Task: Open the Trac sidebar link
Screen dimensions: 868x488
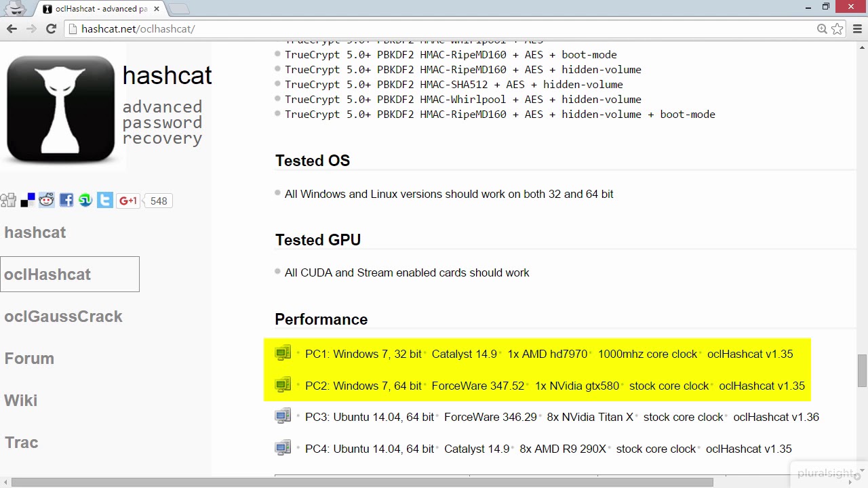Action: pyautogui.click(x=22, y=442)
